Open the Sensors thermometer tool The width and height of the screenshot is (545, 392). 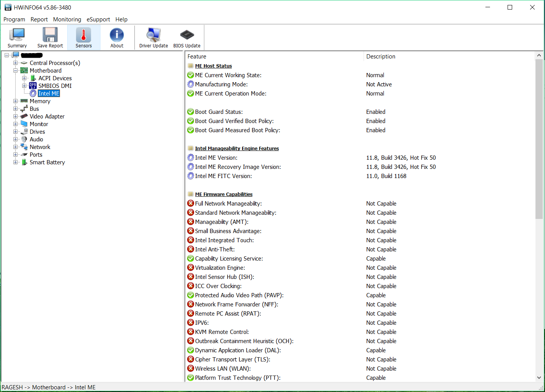click(84, 38)
